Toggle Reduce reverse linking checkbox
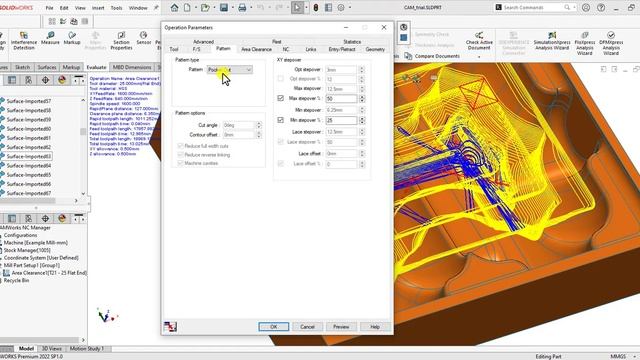Screen dimensions: 640x360 click(x=180, y=155)
